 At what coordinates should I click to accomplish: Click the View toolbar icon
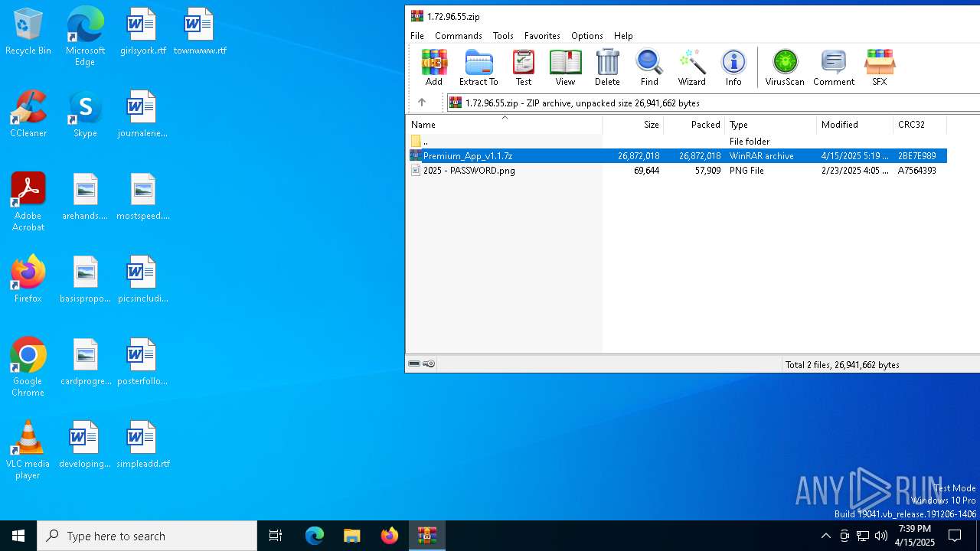565,67
